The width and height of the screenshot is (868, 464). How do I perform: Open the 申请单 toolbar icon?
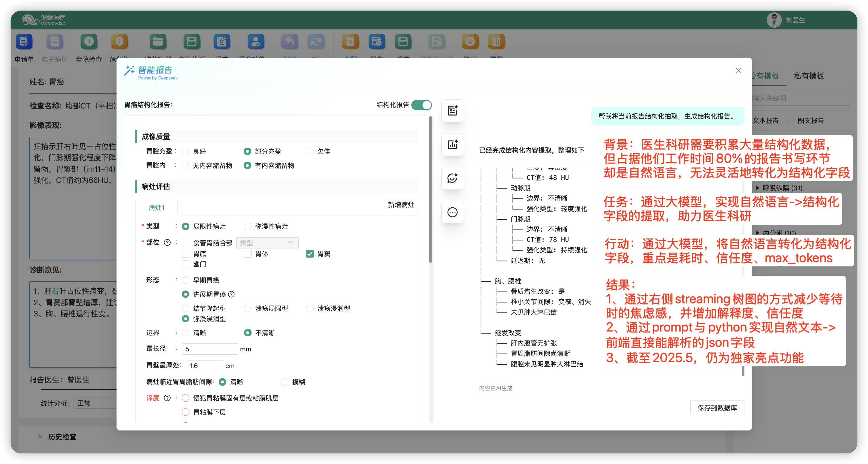pyautogui.click(x=24, y=42)
